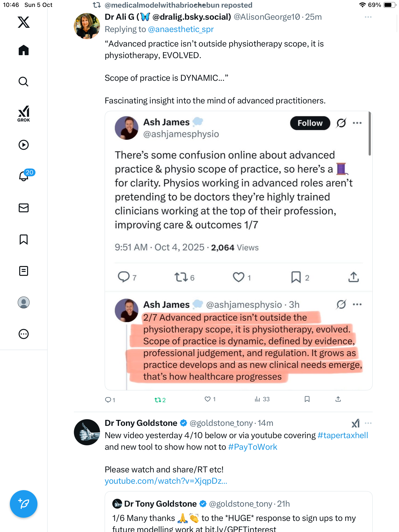
Task: Open the Lists sidebar icon
Action: pyautogui.click(x=24, y=271)
